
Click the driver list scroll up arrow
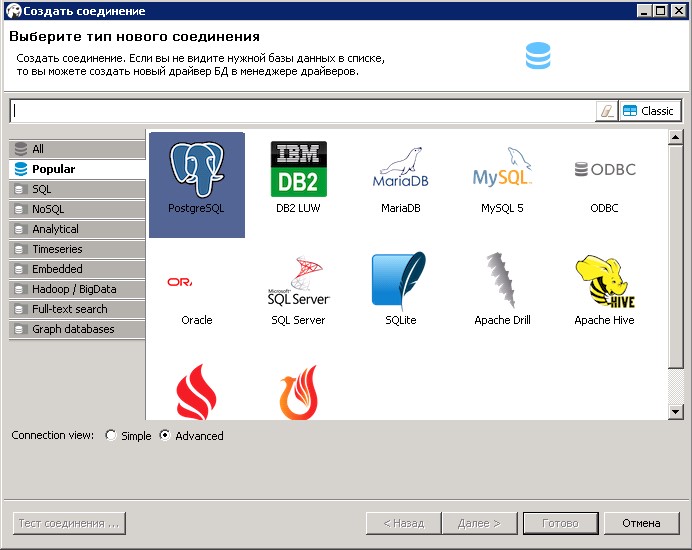pos(675,138)
